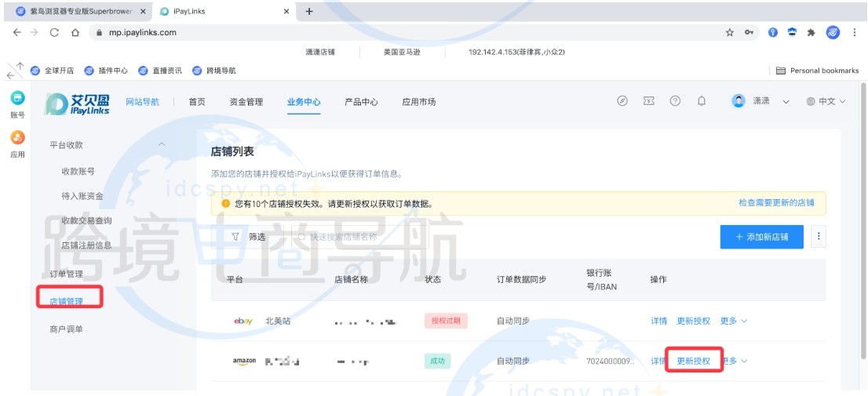Open 收款交易查询 in the sidebar
Viewport: 868px width, 396px height.
86,220
